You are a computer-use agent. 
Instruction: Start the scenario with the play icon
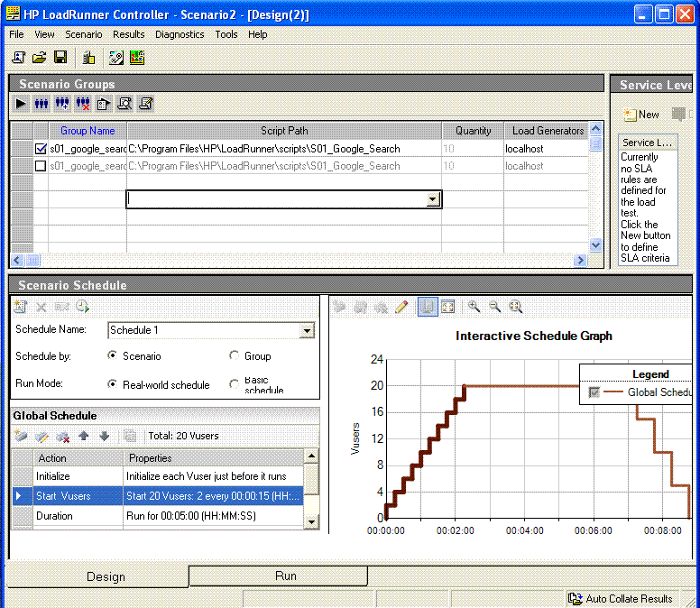pos(21,104)
